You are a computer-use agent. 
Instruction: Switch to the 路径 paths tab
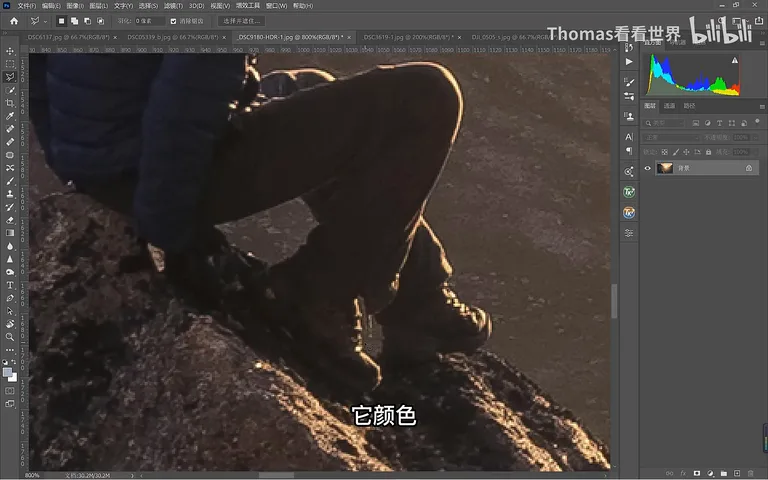pos(689,106)
